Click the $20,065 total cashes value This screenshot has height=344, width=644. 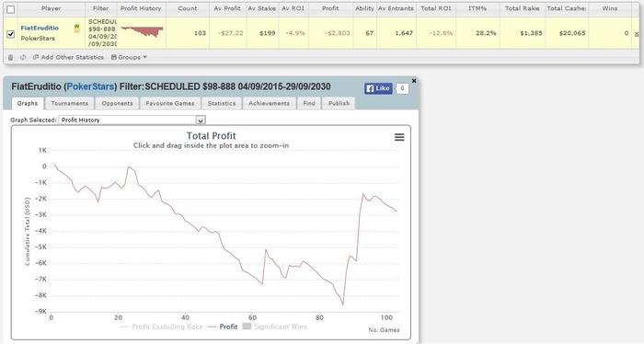[x=572, y=33]
